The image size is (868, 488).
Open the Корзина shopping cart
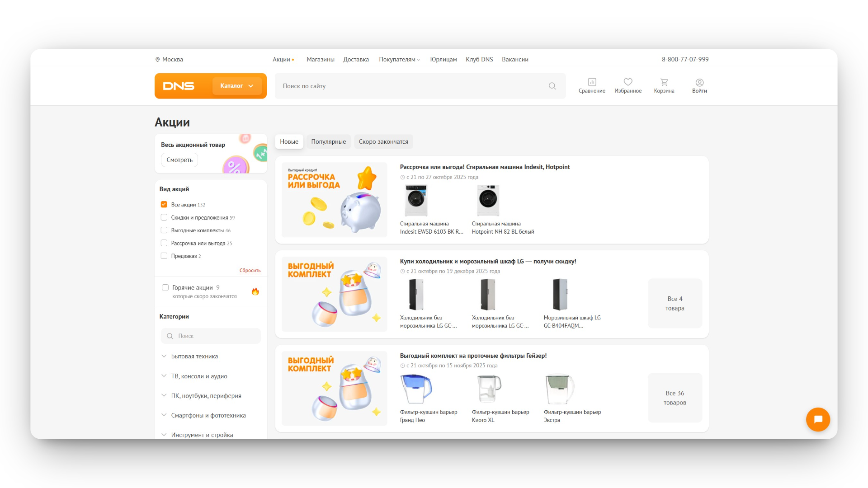tap(664, 82)
